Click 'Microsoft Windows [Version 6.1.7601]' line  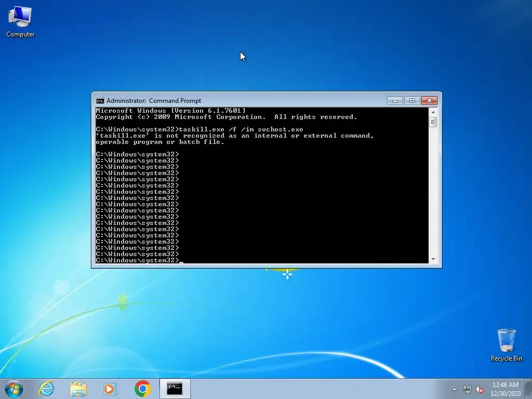point(170,111)
